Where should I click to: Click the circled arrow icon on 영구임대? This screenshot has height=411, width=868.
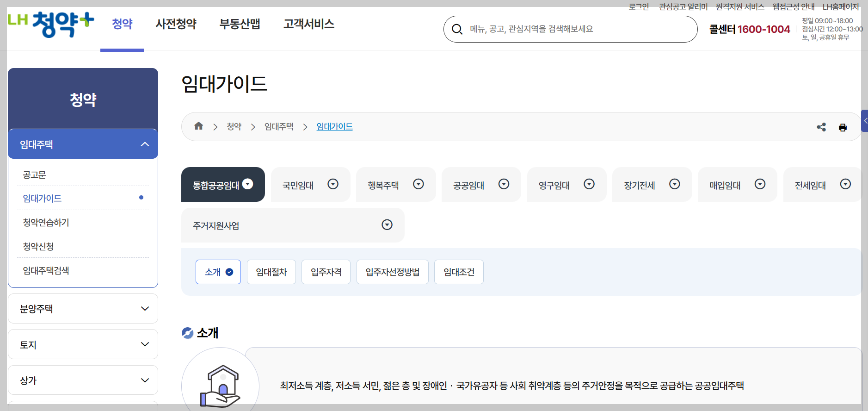589,184
